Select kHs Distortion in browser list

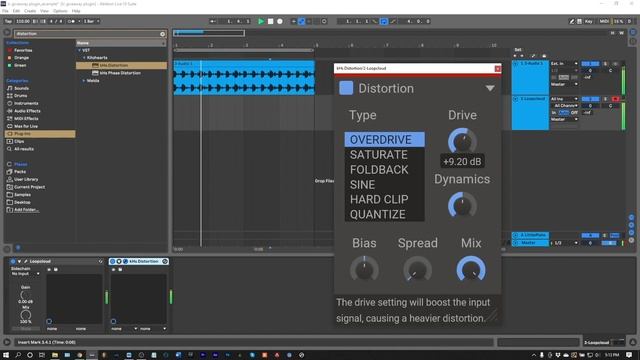pos(121,65)
